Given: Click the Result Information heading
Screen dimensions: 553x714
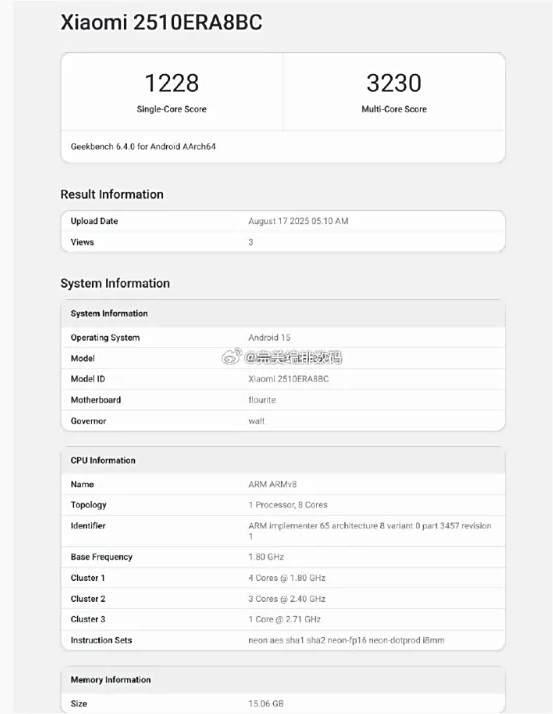Looking at the screenshot, I should point(112,194).
